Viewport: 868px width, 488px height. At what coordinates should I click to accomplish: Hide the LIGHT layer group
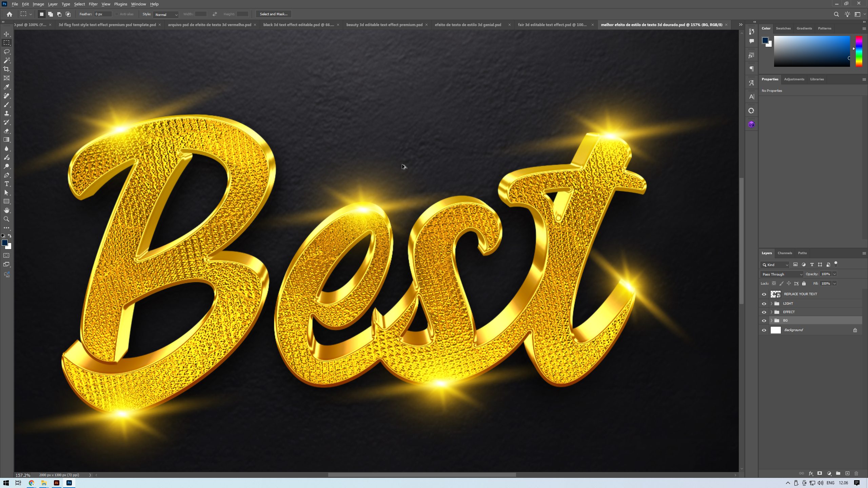click(764, 303)
